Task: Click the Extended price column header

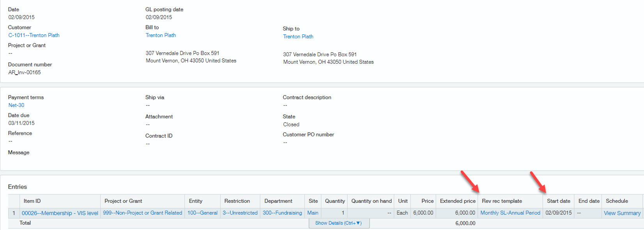Action: click(x=457, y=201)
